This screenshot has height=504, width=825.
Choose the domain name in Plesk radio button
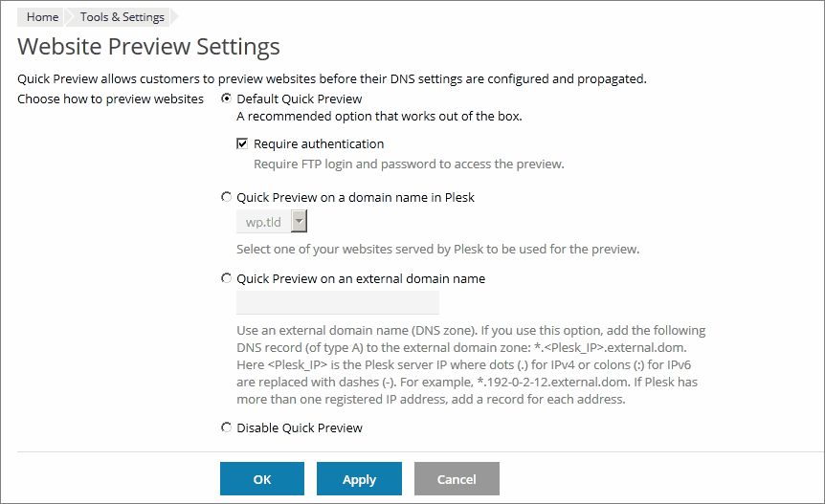[x=226, y=198]
